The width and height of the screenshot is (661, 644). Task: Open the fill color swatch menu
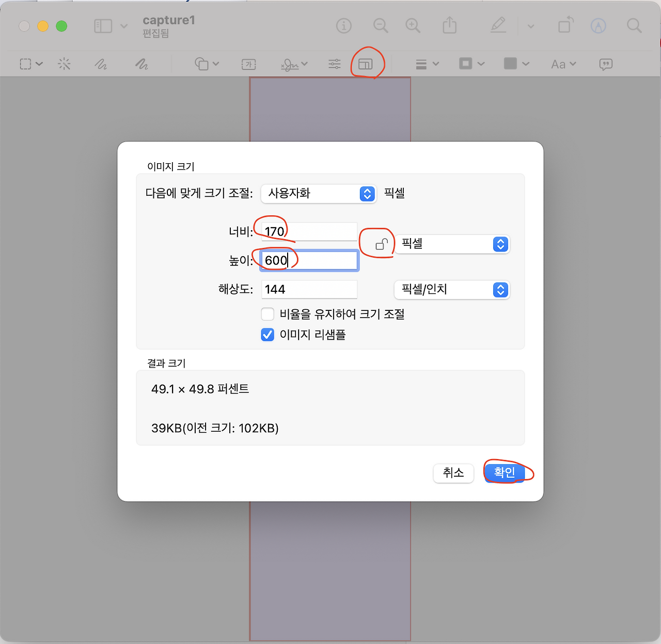coord(516,64)
